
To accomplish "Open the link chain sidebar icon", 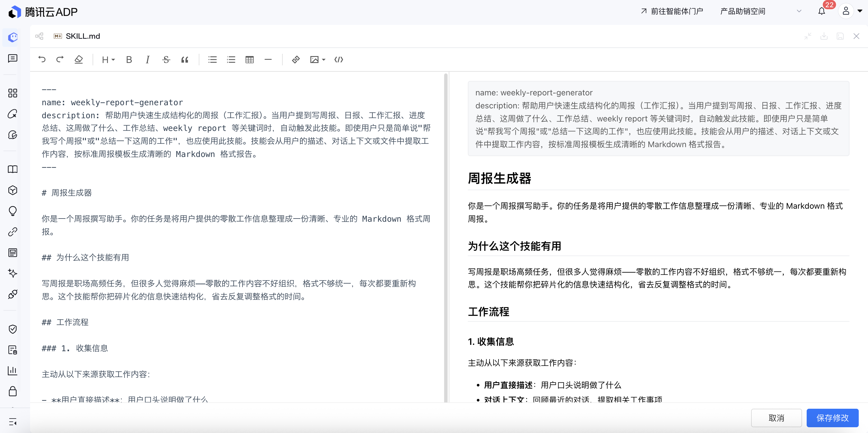I will tap(13, 232).
